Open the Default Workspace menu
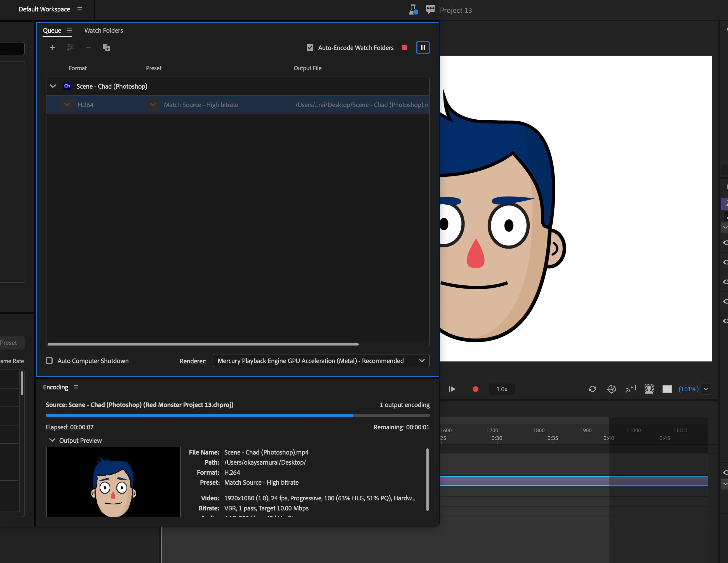Viewport: 728px width, 563px height. pos(80,9)
